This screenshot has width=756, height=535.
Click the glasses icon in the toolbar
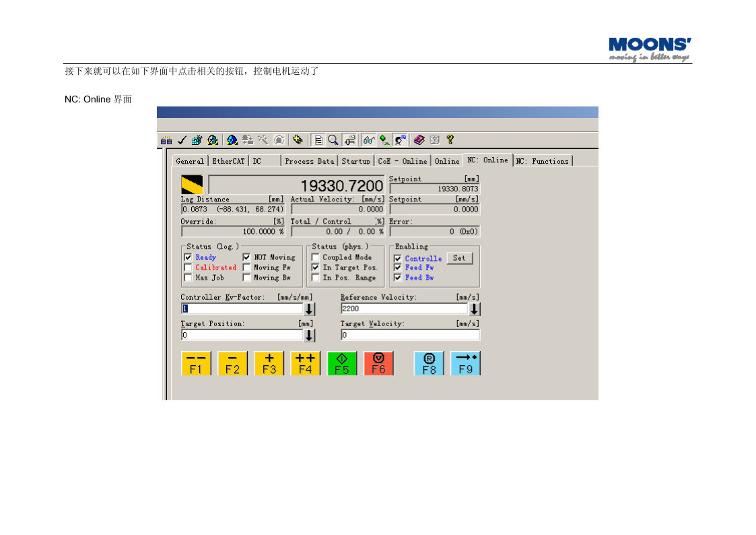point(369,140)
